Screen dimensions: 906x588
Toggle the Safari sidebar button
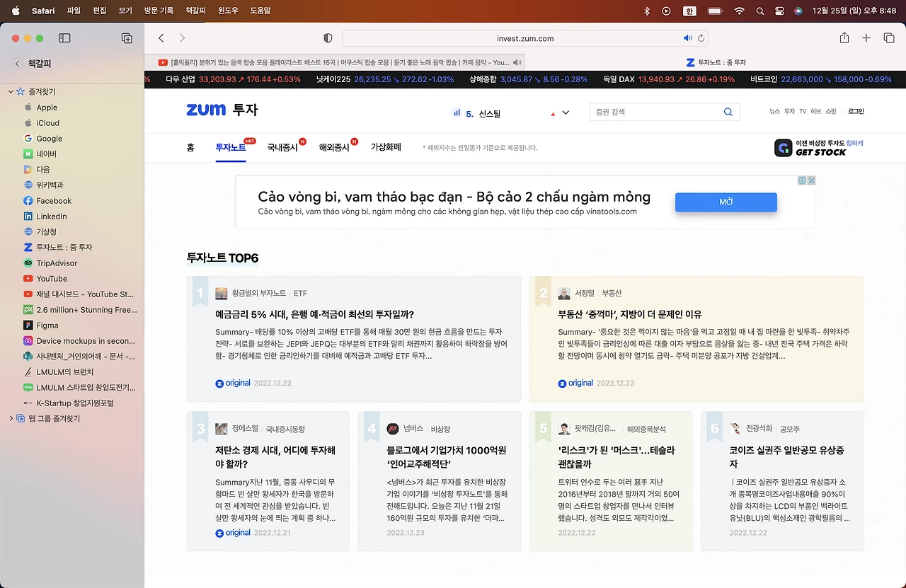coord(64,38)
